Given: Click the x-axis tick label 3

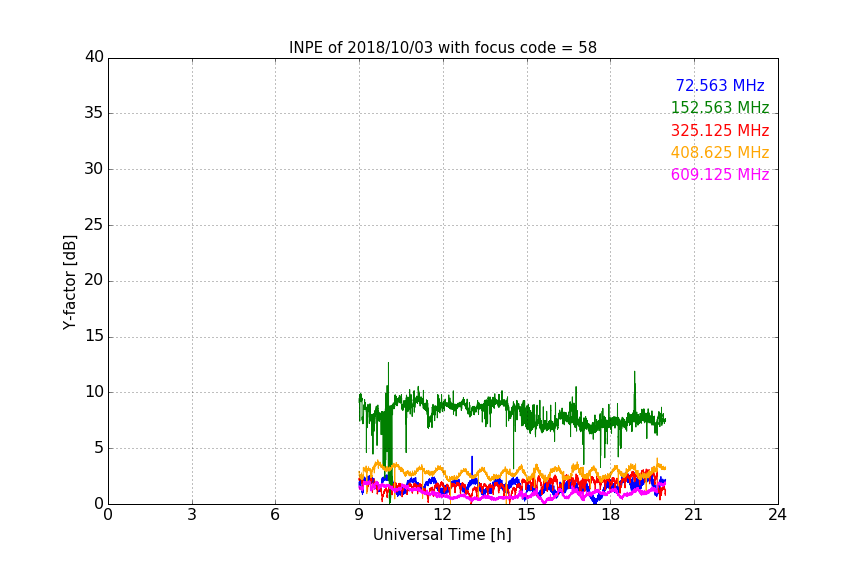Looking at the screenshot, I should coord(192,515).
